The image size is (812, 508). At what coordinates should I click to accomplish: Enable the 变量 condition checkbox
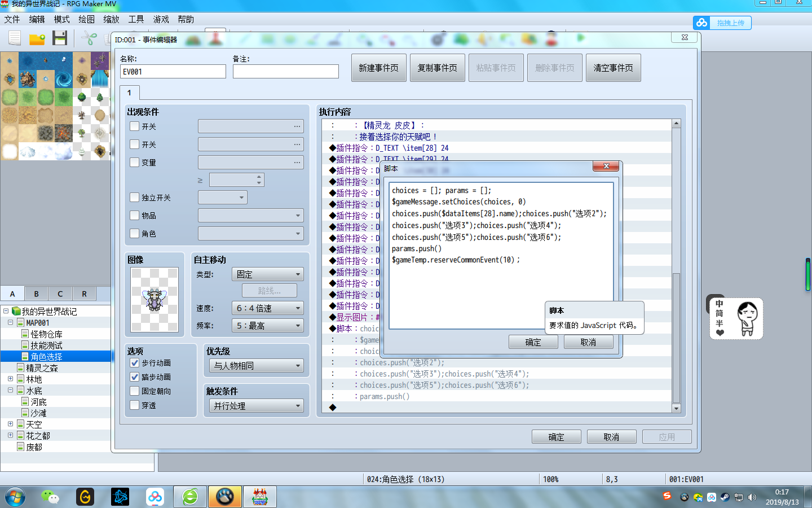pyautogui.click(x=135, y=163)
